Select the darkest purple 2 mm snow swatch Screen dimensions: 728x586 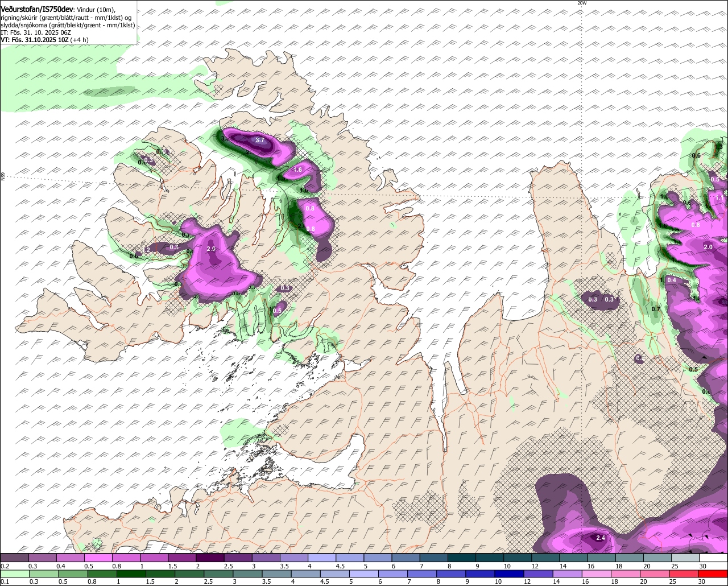210,558
